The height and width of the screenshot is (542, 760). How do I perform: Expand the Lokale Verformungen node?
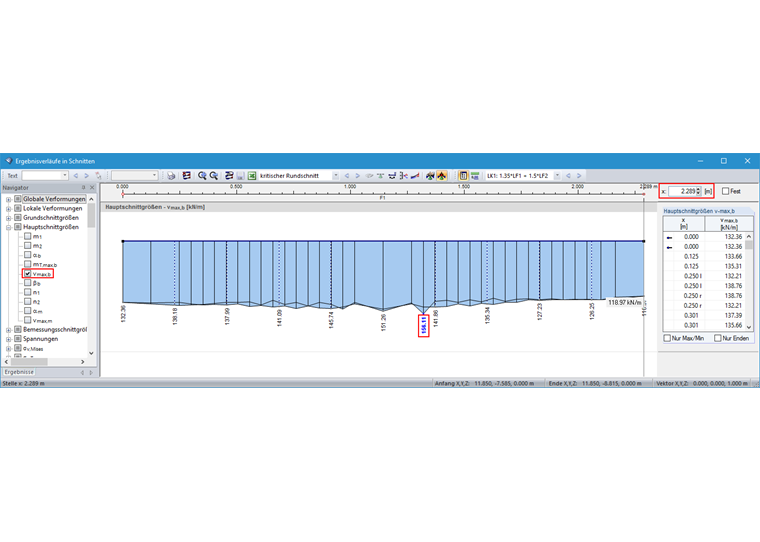8,209
